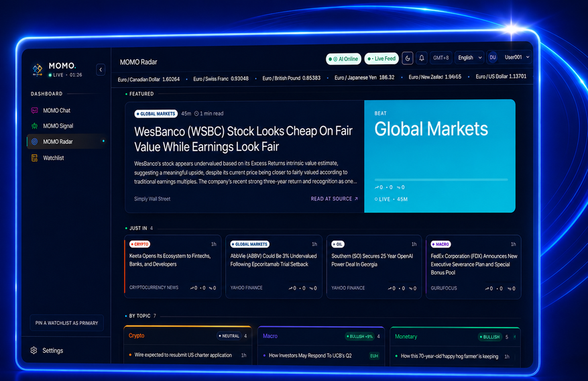Click the MOMO Radar target icon
This screenshot has width=588, height=381.
[34, 142]
